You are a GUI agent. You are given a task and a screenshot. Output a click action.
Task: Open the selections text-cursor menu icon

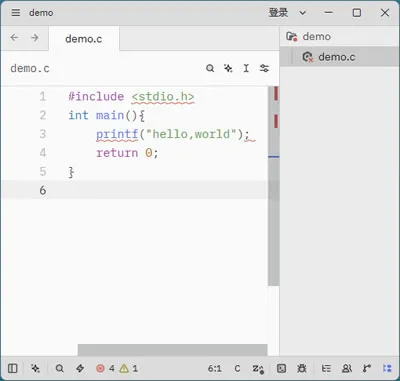(246, 68)
